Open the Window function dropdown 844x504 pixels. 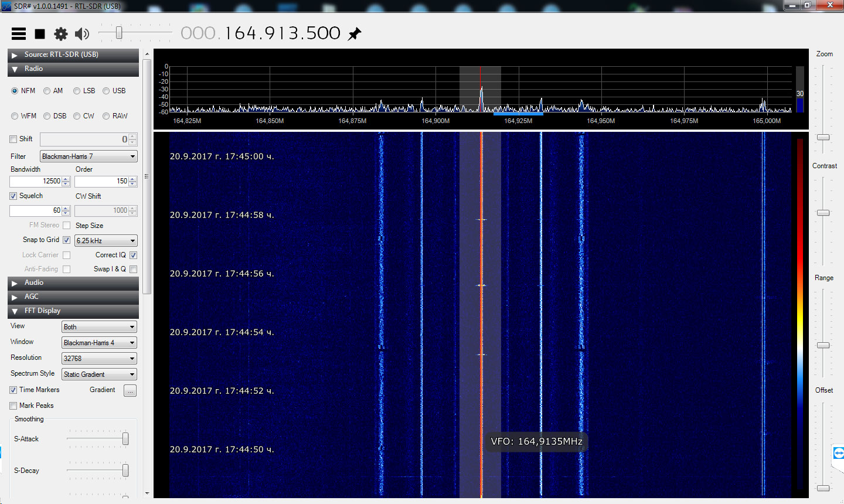[99, 343]
